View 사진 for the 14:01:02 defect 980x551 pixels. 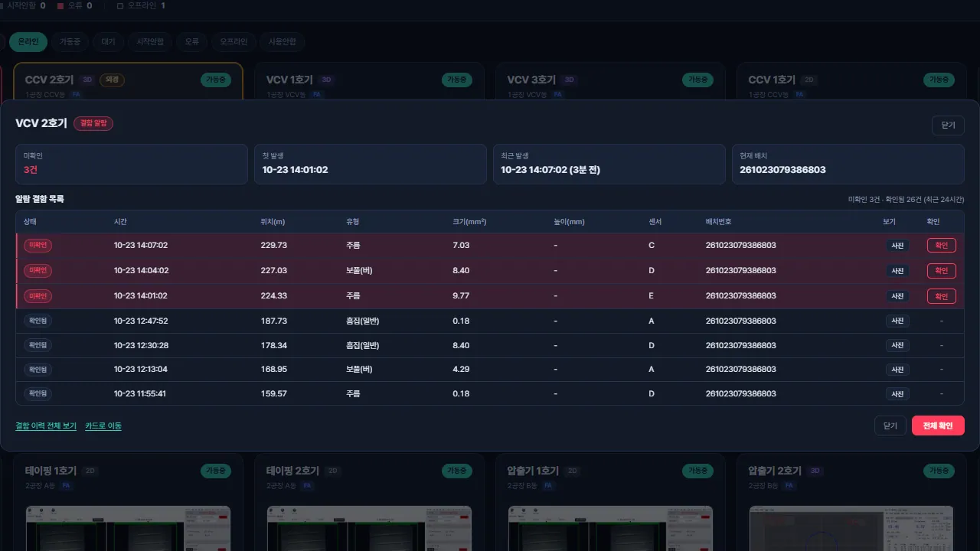[897, 296]
